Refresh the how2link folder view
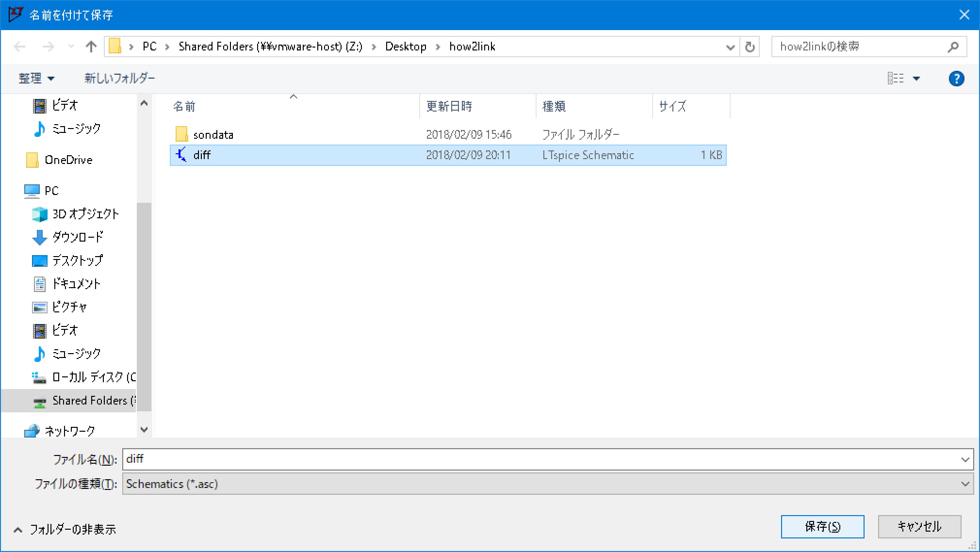 click(750, 47)
